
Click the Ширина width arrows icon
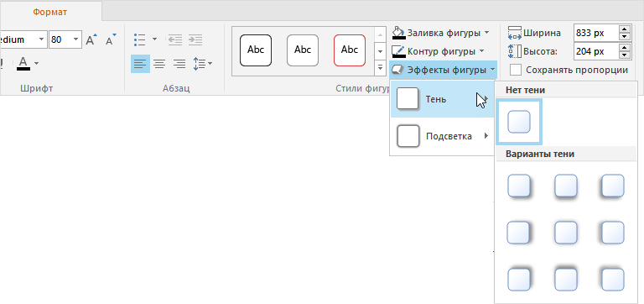click(x=515, y=33)
